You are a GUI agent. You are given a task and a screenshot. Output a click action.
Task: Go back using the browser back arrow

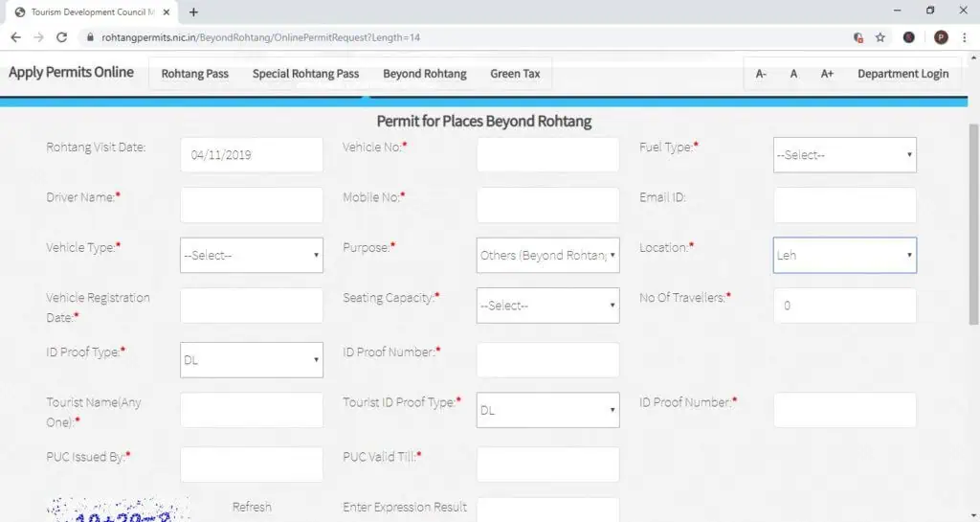[15, 37]
